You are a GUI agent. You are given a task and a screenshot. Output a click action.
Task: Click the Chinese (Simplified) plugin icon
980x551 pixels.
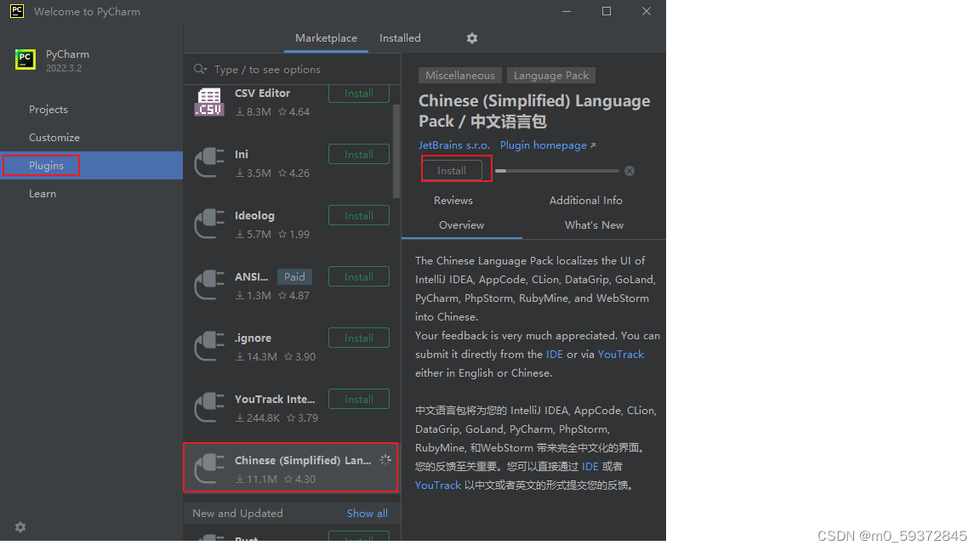209,469
